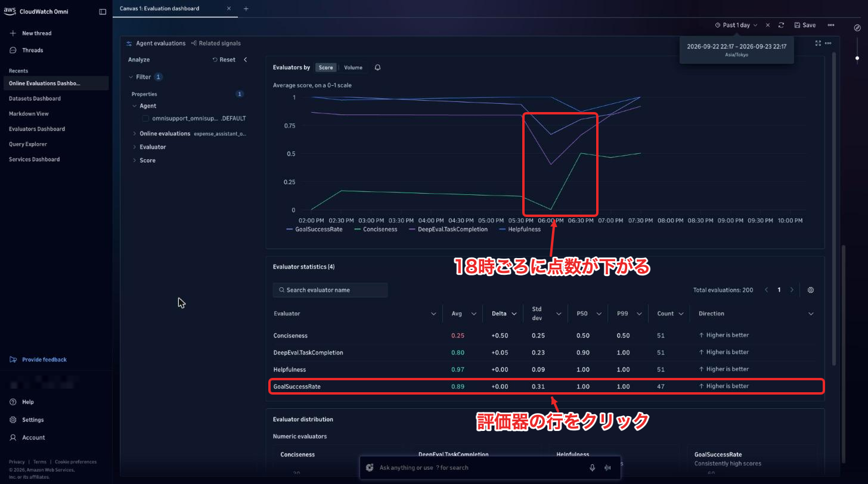
Task: Open the Delta column menu
Action: 514,314
